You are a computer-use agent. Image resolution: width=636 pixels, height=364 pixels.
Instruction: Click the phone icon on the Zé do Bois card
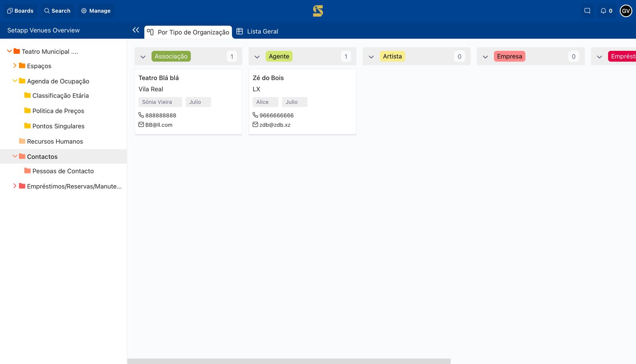coord(255,115)
